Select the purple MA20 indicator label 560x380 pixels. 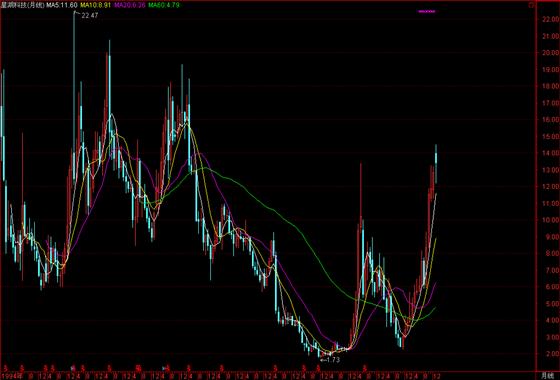pos(129,5)
